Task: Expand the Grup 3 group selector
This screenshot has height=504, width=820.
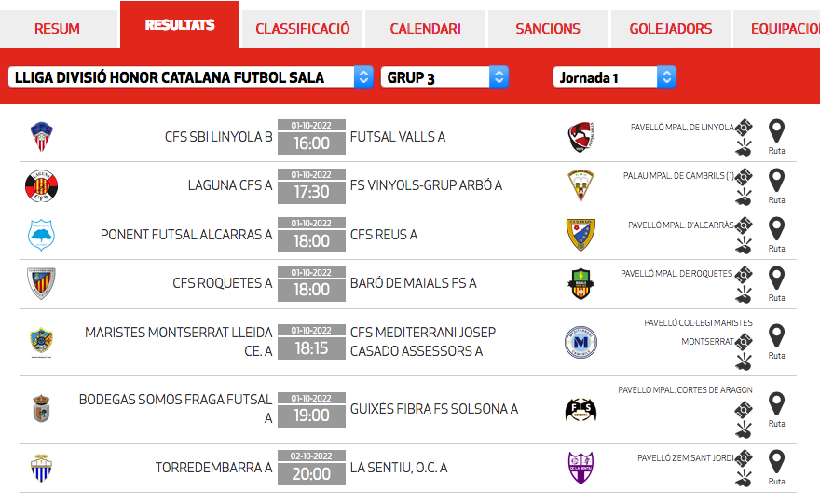Action: tap(444, 77)
